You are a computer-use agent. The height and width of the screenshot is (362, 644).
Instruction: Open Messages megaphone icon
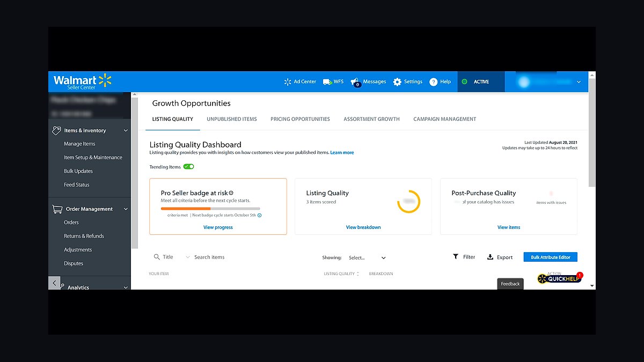[355, 82]
